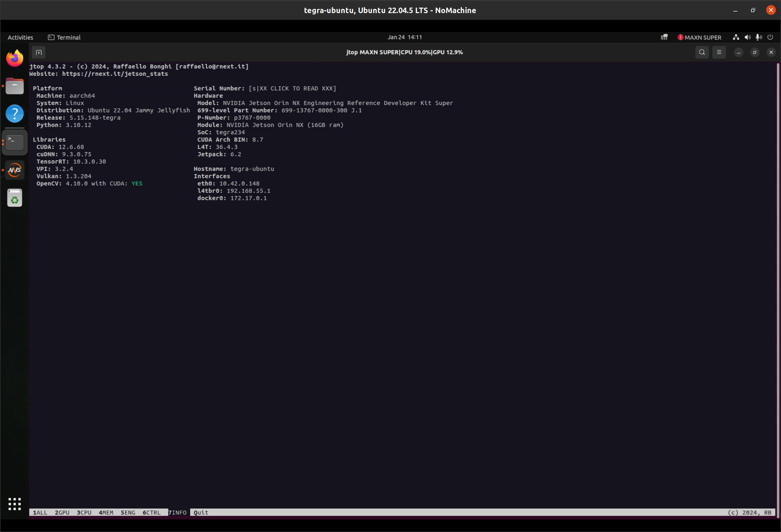
Task: Click the new terminal tab icon
Action: 39,52
